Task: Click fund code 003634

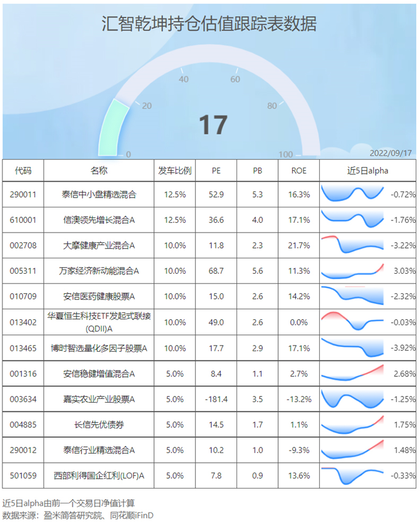Action: [x=23, y=399]
